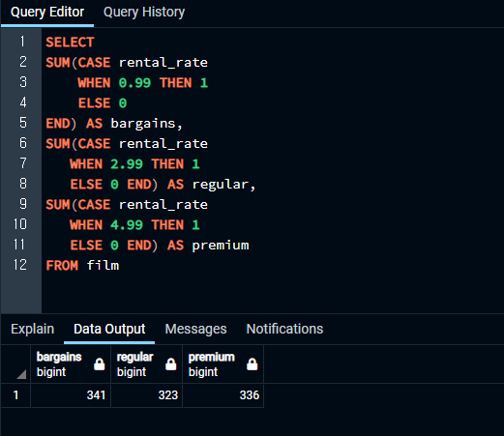Open the Notifications tab
Viewport: 504px width, 436px height.
(x=284, y=329)
